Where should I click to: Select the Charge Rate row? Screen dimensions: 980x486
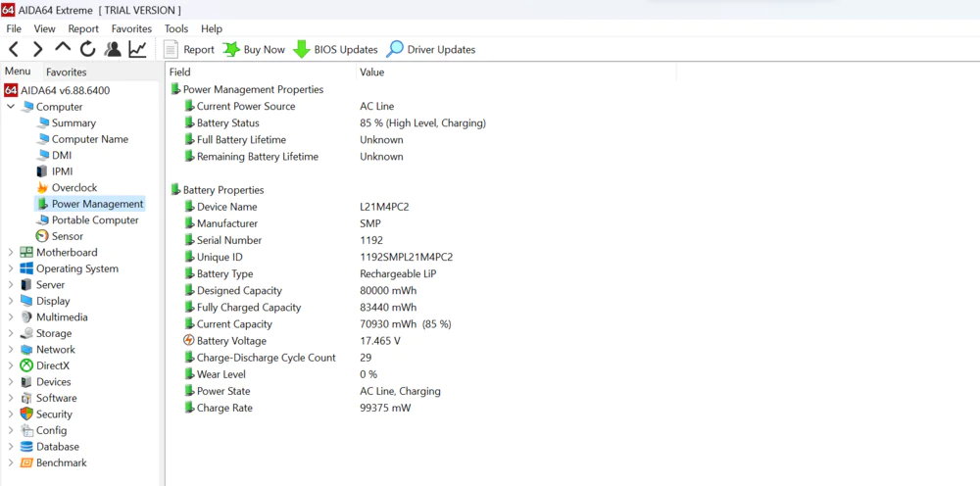[298, 408]
